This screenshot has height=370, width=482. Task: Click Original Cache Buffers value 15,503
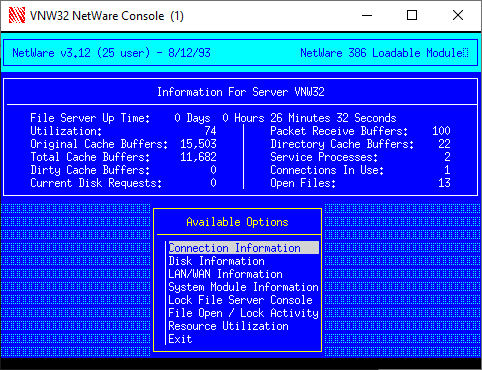tap(198, 144)
